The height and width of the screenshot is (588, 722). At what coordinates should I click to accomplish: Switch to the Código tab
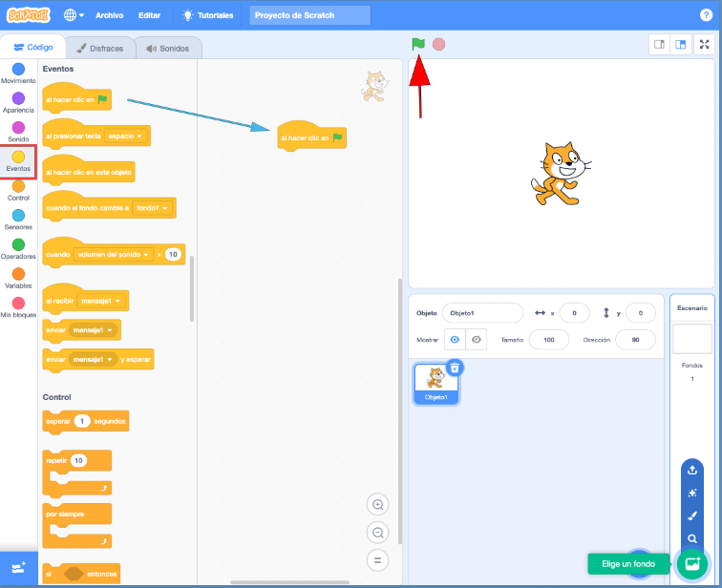33,47
